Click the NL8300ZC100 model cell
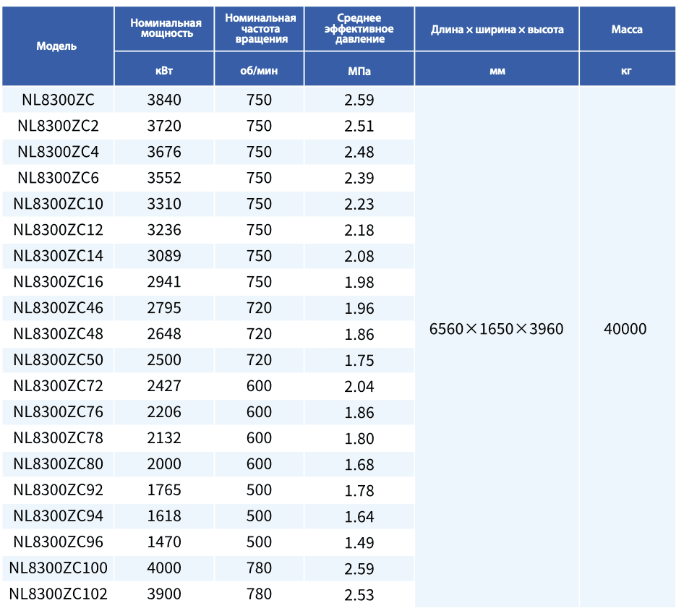Viewport: 684px width, 616px height. point(58,568)
